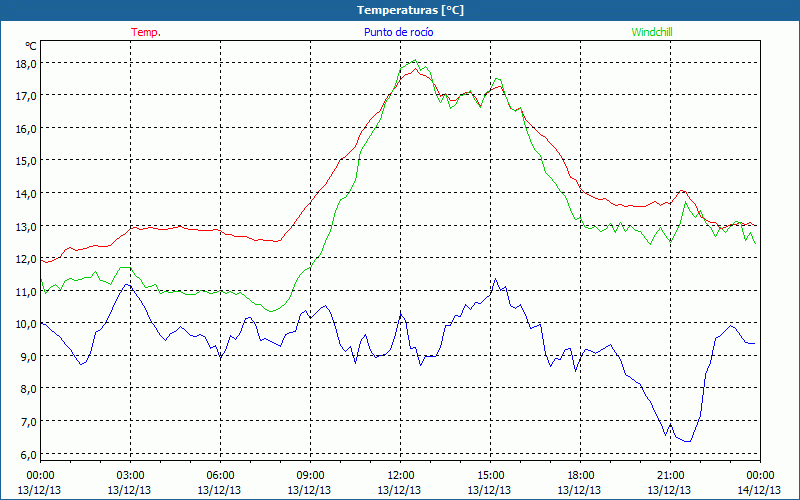
Task: Click the 09:00 time axis label
Action: point(310,476)
